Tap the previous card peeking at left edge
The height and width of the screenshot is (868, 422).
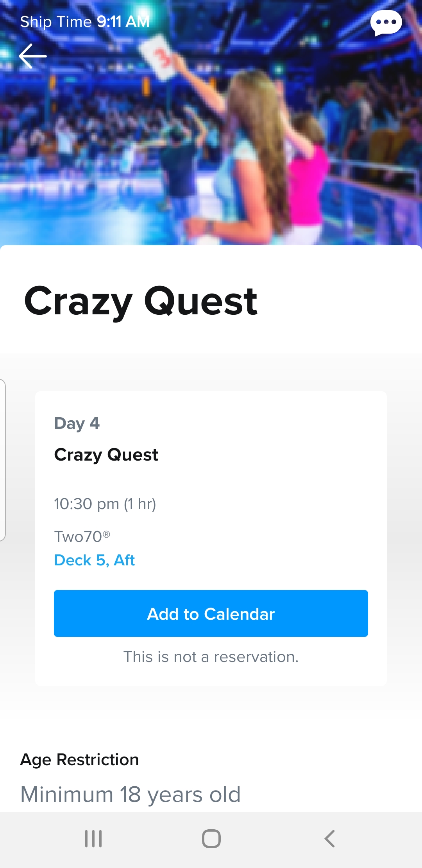coord(3,460)
